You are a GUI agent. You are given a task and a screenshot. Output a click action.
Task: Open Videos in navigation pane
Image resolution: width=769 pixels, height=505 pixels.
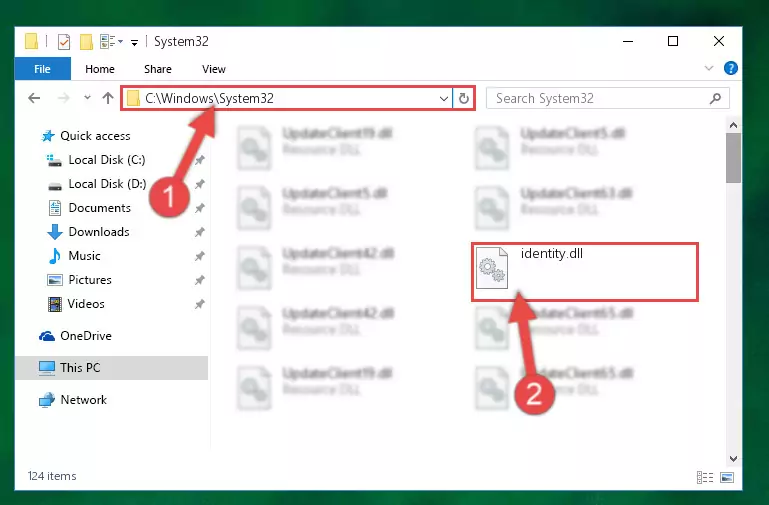tap(86, 304)
